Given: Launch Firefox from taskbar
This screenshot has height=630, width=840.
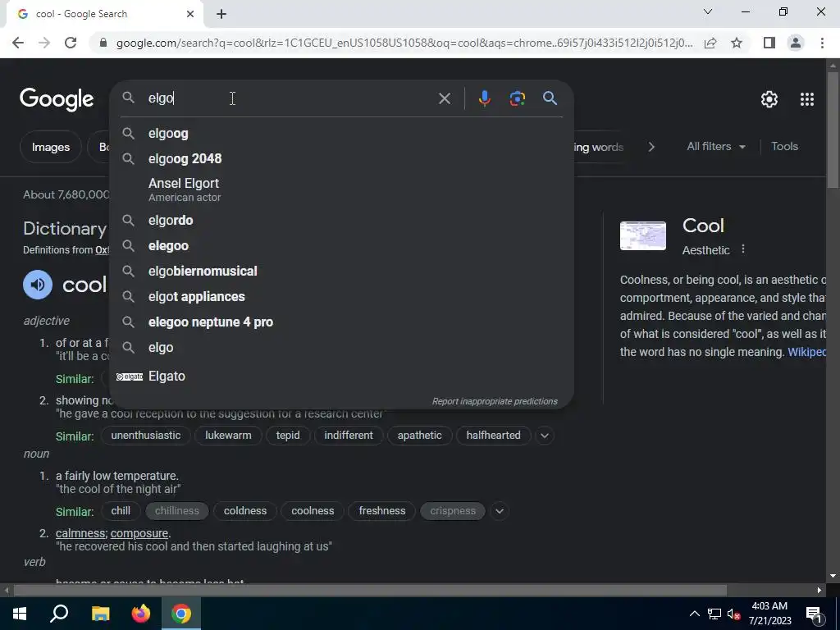Looking at the screenshot, I should pos(141,614).
